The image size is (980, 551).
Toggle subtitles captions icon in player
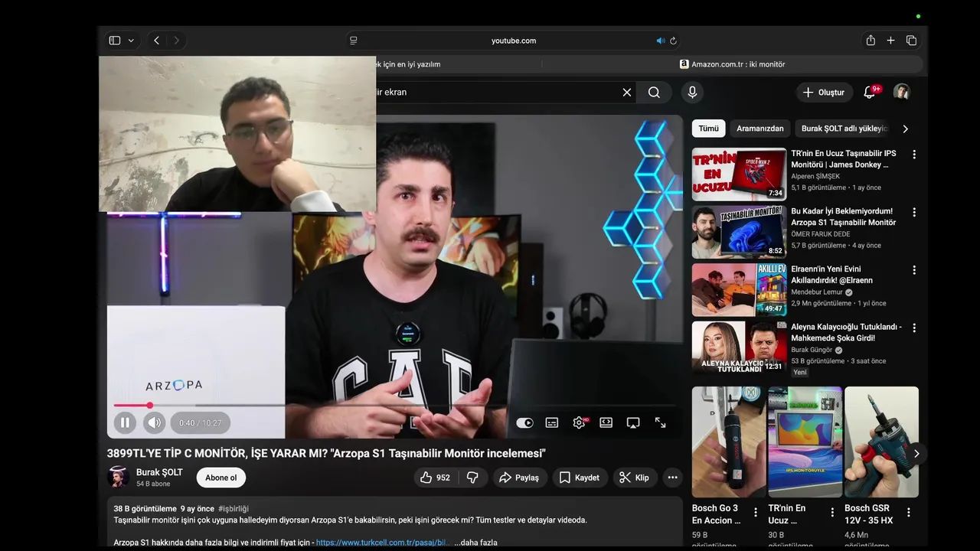click(x=551, y=422)
